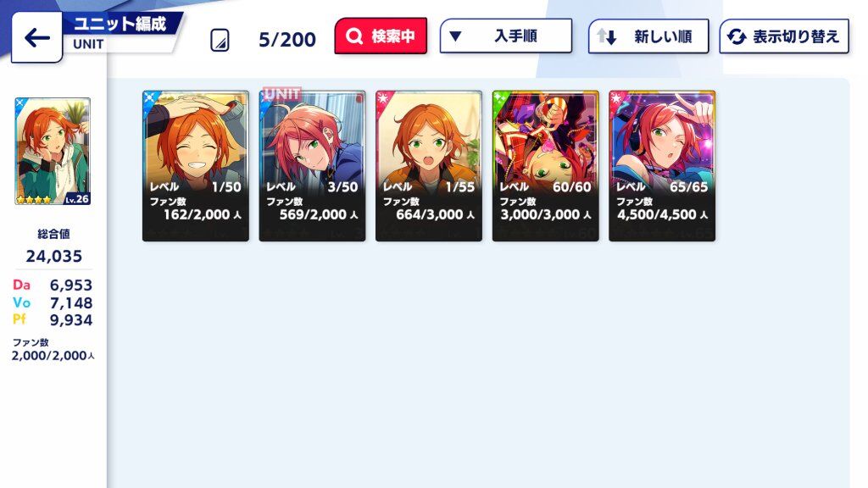
Task: Toggle the 検索中 search filter
Action: tap(381, 36)
